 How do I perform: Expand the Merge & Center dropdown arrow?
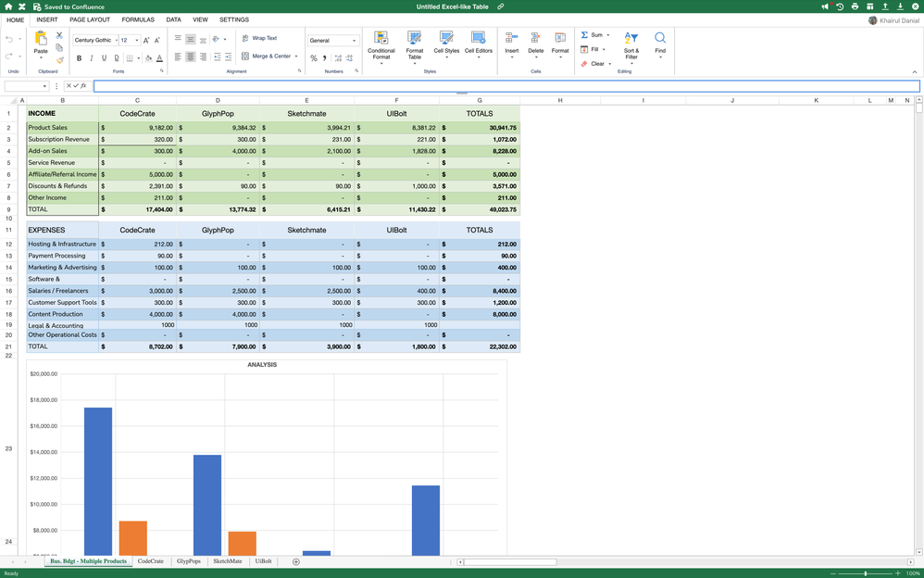tap(296, 57)
